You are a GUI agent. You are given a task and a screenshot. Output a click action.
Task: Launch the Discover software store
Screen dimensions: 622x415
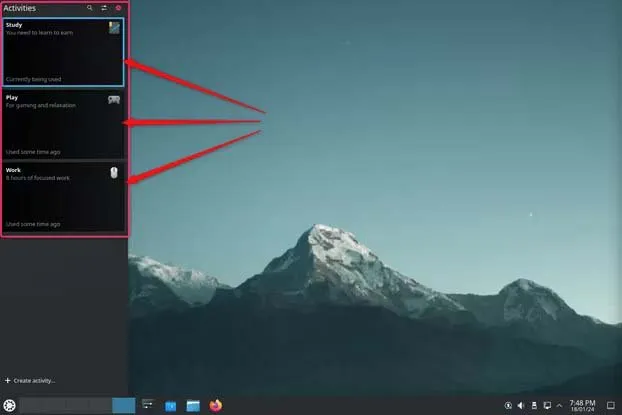click(171, 405)
